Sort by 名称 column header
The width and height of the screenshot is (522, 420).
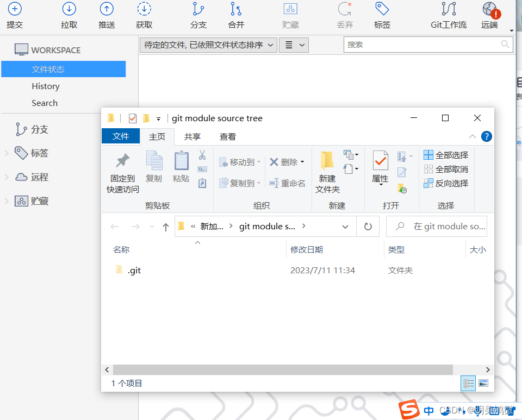pyautogui.click(x=121, y=250)
